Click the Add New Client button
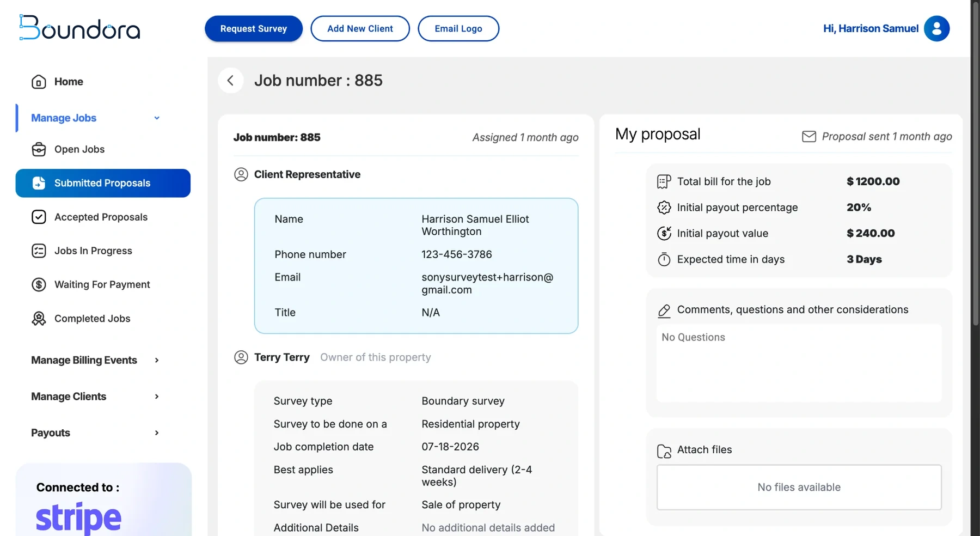980x536 pixels. tap(360, 28)
